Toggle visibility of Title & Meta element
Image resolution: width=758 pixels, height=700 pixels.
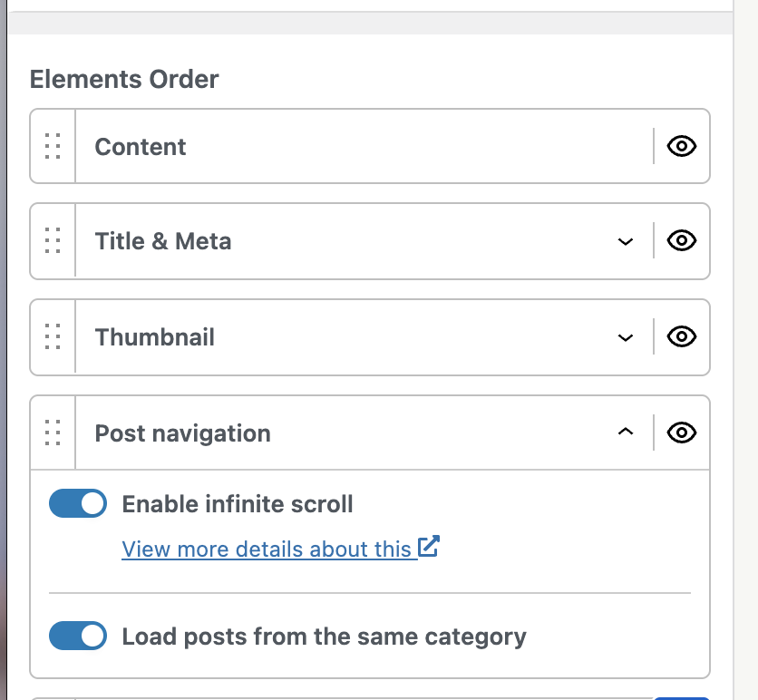681,241
